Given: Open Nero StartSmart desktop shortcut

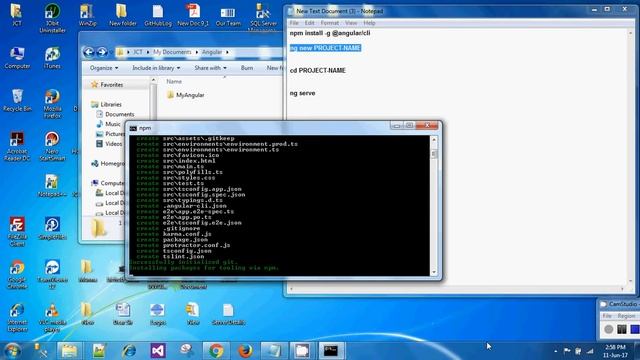Looking at the screenshot, I should click(x=52, y=146).
